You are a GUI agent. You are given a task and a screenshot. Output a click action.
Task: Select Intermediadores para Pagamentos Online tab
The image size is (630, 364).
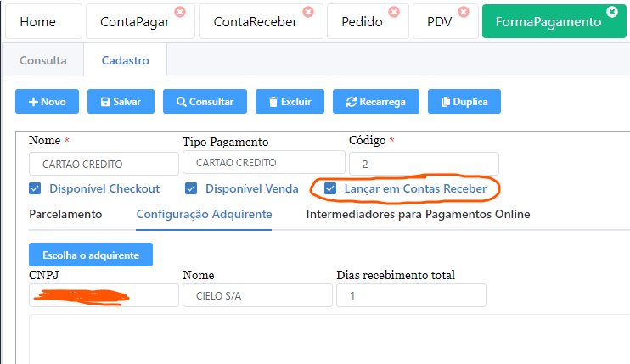[418, 214]
